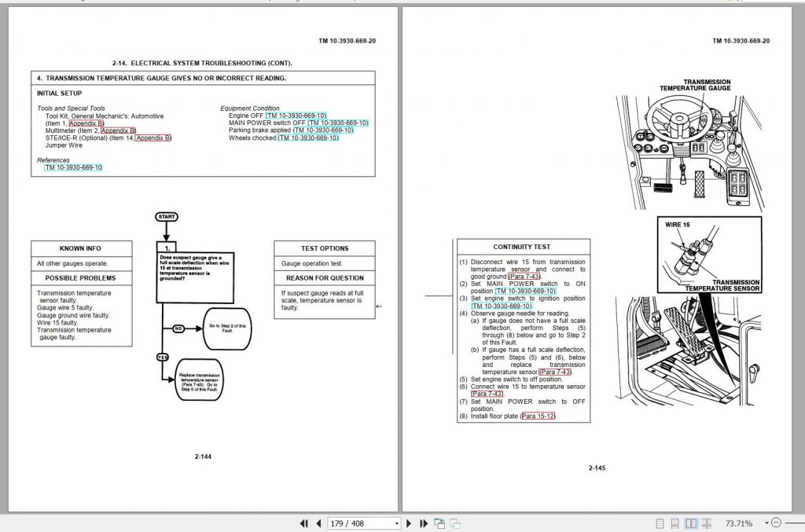Go to the first page of the document
Screen dimensions: 805x532
(304, 523)
